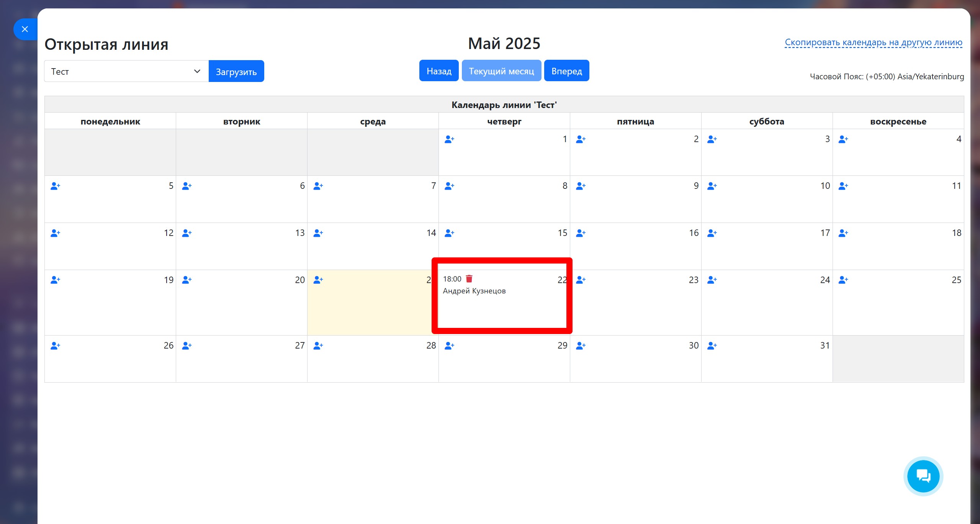Viewport: 980px width, 524px height.
Task: Add operator on Sunday May 11
Action: (x=843, y=186)
